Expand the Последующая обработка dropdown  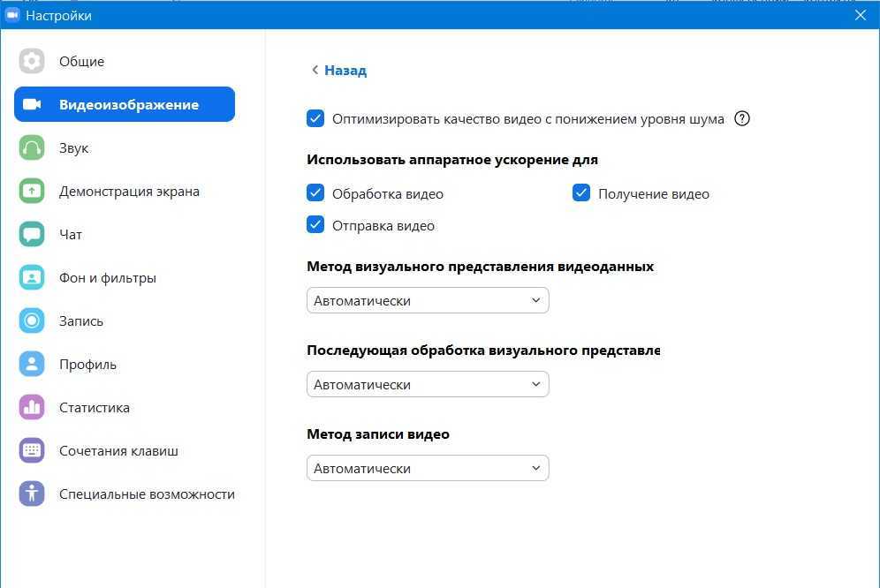click(428, 384)
